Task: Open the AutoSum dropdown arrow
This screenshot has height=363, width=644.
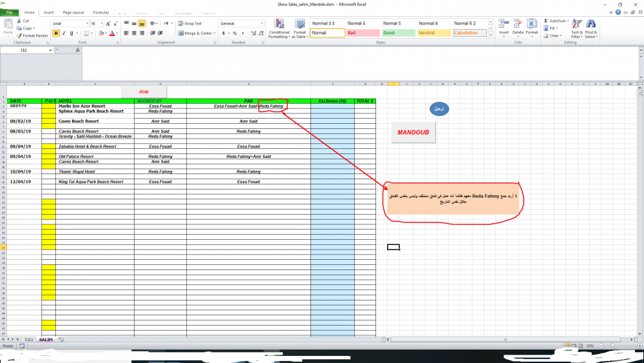Action: click(568, 21)
